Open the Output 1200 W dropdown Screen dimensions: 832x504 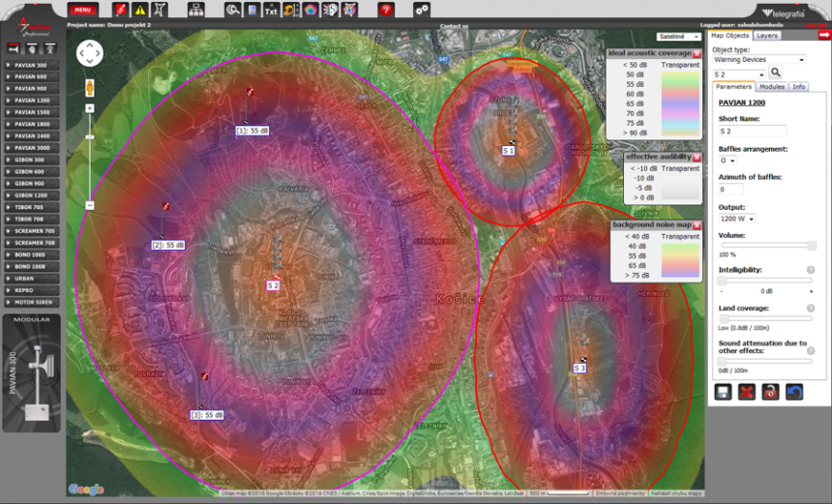click(x=737, y=219)
